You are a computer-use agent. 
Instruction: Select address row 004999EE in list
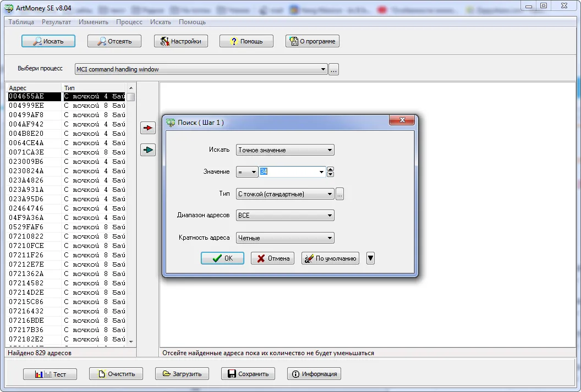(33, 106)
